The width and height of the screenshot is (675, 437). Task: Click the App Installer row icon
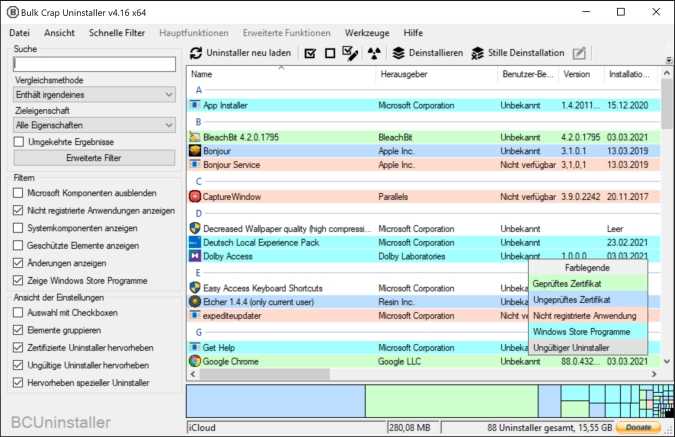pos(195,105)
